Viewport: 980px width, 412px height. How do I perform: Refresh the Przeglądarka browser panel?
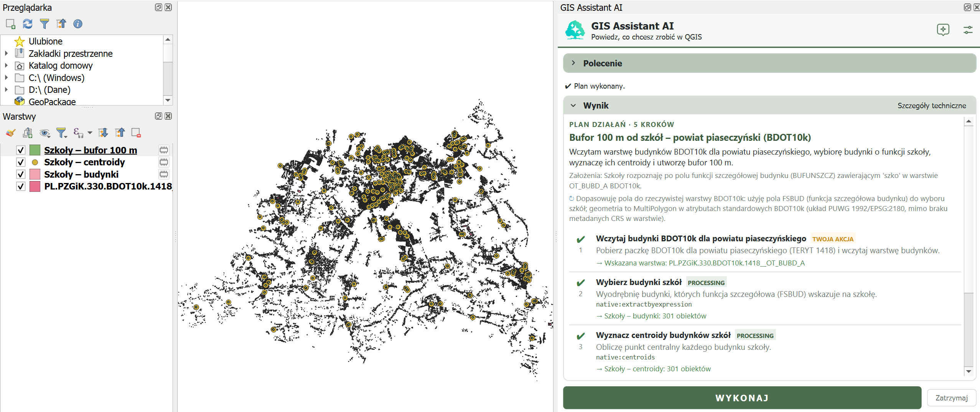(x=28, y=24)
